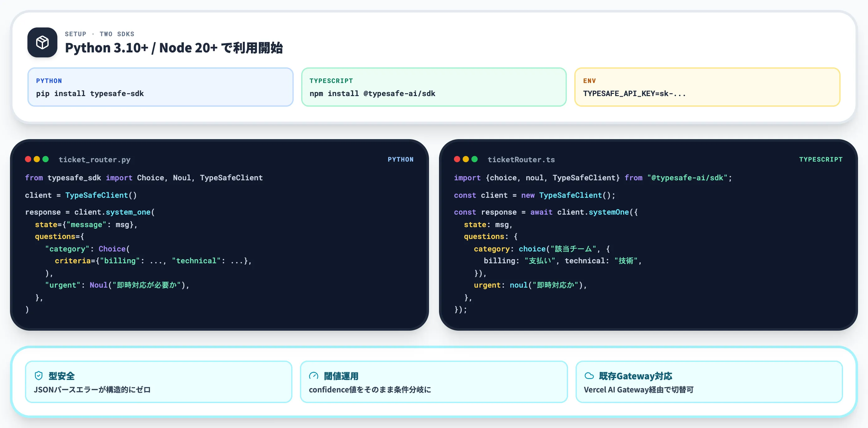Click the gauge icon beside 閾値運用
The image size is (868, 428).
314,375
